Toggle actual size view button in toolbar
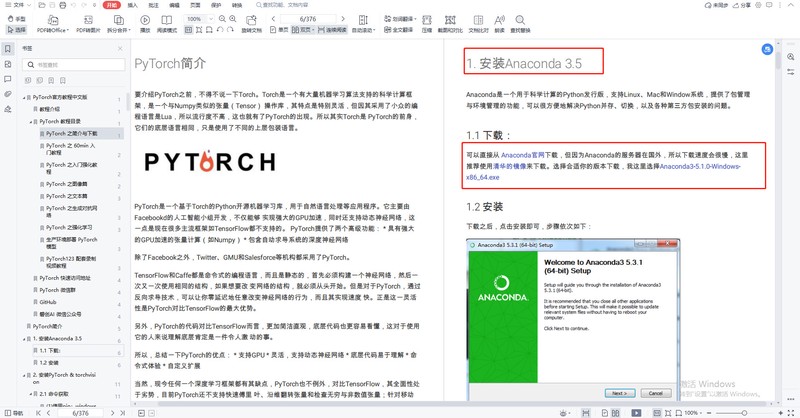The image size is (800, 418). point(188,30)
